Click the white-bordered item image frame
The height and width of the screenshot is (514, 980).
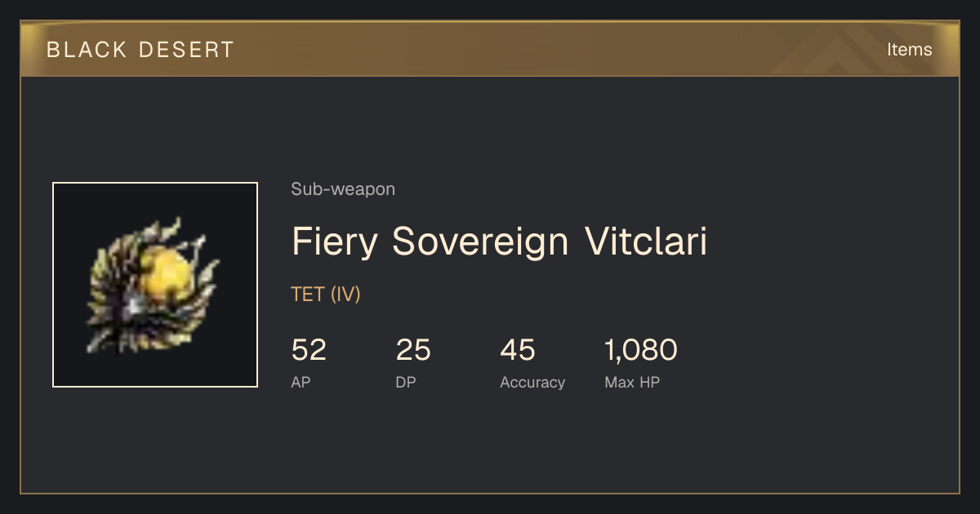pos(155,285)
